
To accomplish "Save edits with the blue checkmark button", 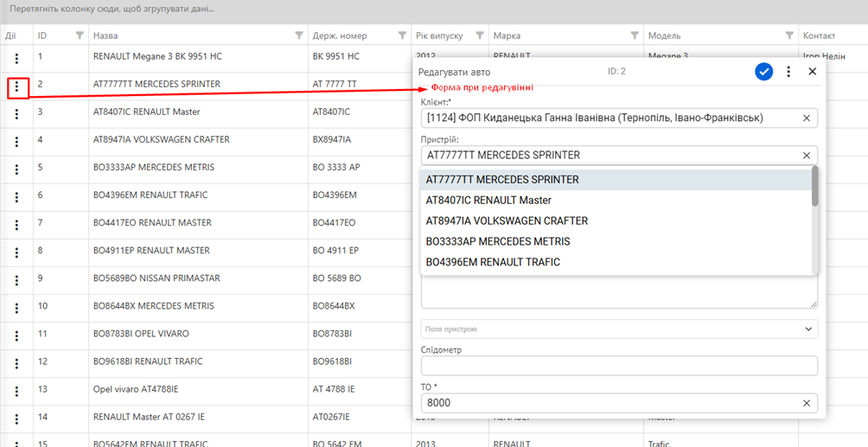I will click(x=764, y=72).
